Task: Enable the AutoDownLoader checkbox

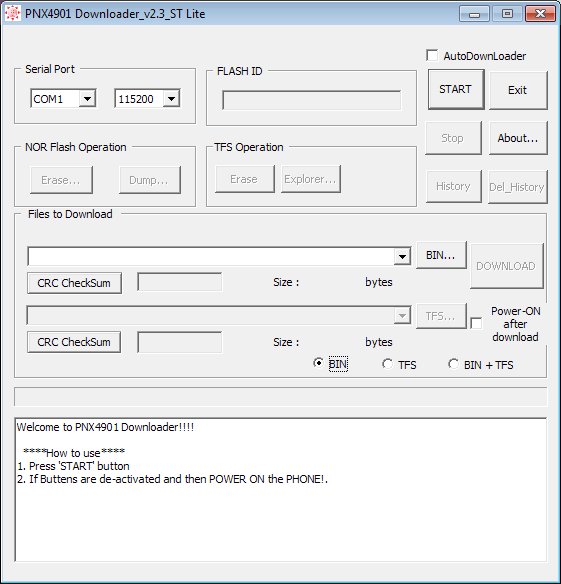Action: coord(432,55)
